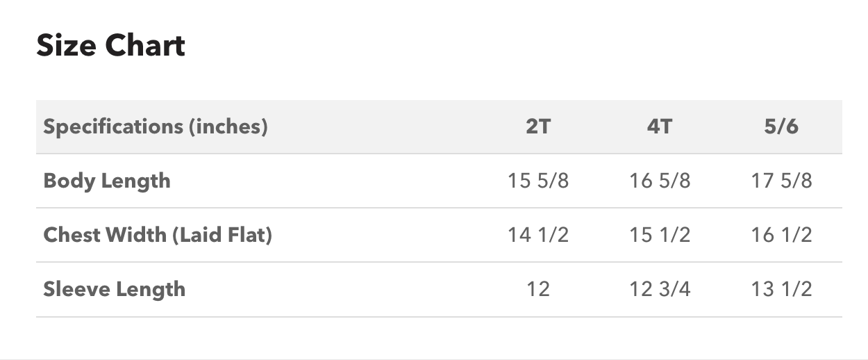
Task: Click the Size Chart heading
Action: [x=110, y=46]
